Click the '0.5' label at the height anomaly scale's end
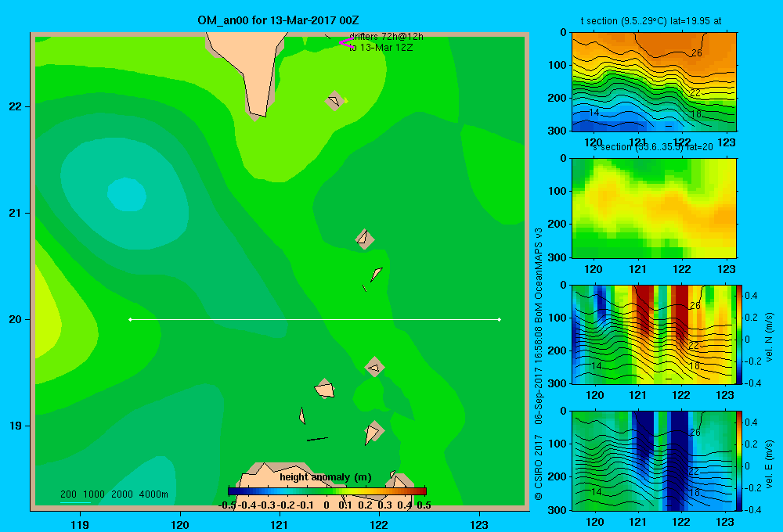The width and height of the screenshot is (783, 532). click(x=424, y=505)
